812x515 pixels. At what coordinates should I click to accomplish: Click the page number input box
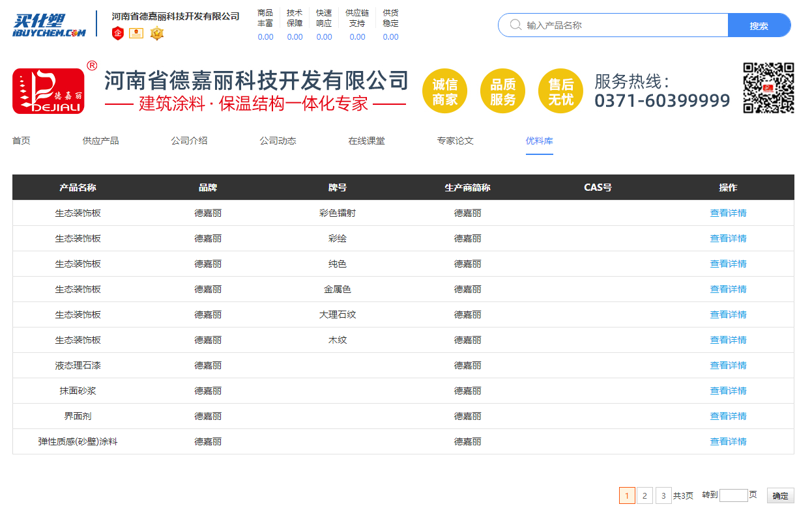coord(734,495)
